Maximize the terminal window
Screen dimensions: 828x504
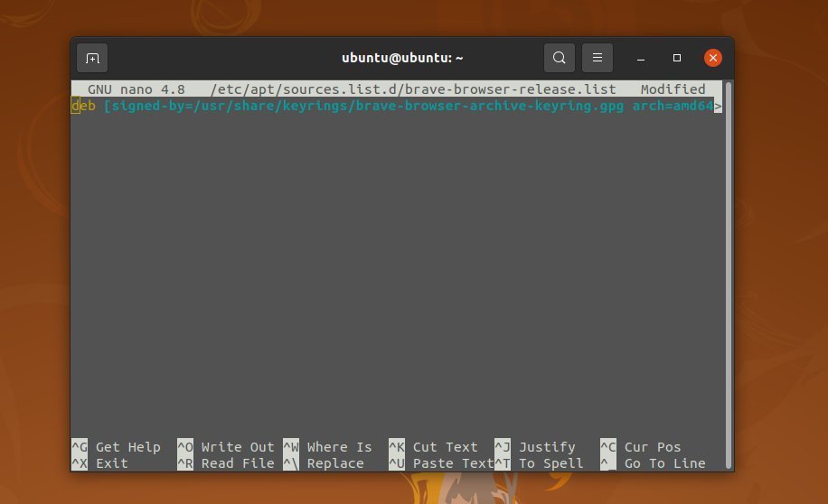677,58
